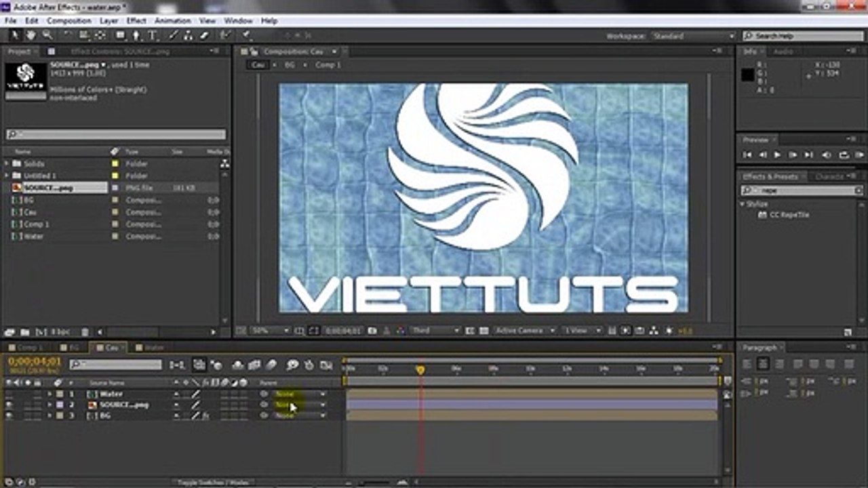Click the Draft 3D icon in timeline
This screenshot has height=488, width=868.
[216, 365]
